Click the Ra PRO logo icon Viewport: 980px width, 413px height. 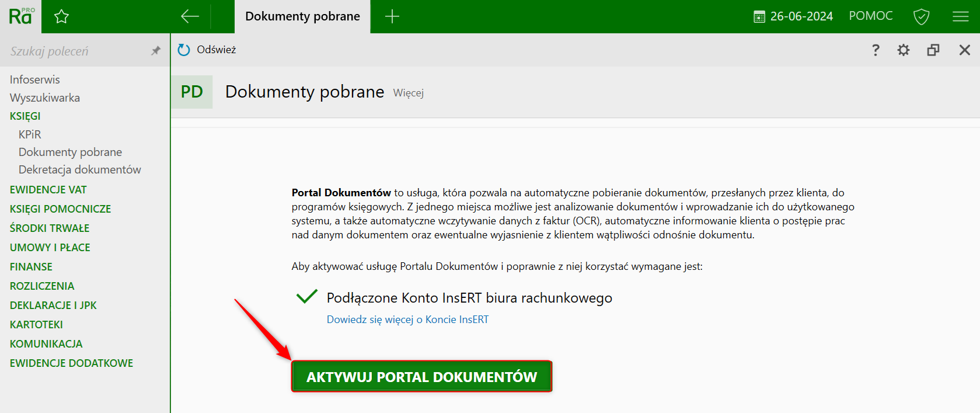point(21,16)
